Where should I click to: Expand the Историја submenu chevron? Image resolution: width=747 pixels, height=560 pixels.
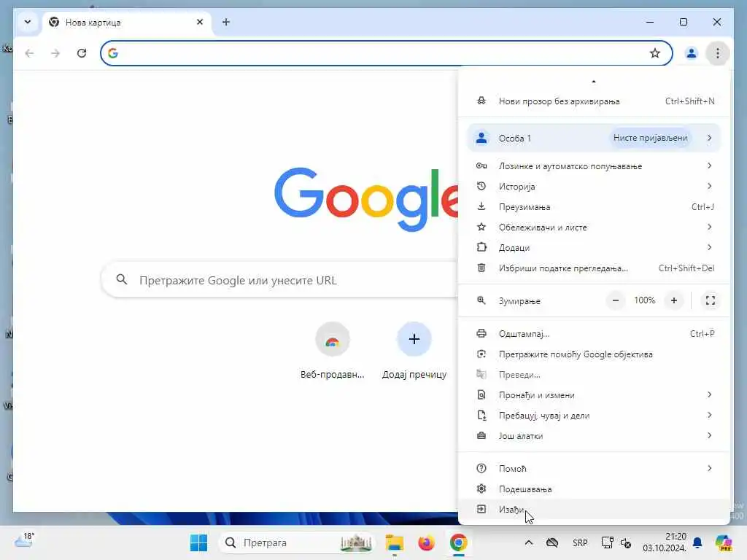[x=709, y=186]
